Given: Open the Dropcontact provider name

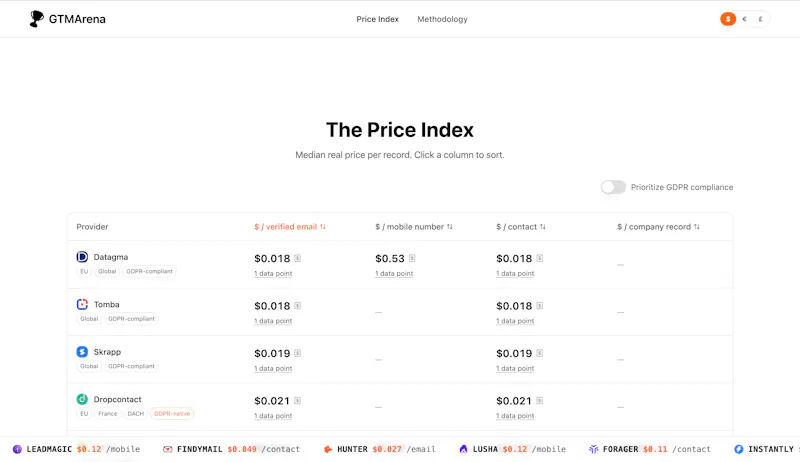Looking at the screenshot, I should [x=117, y=399].
